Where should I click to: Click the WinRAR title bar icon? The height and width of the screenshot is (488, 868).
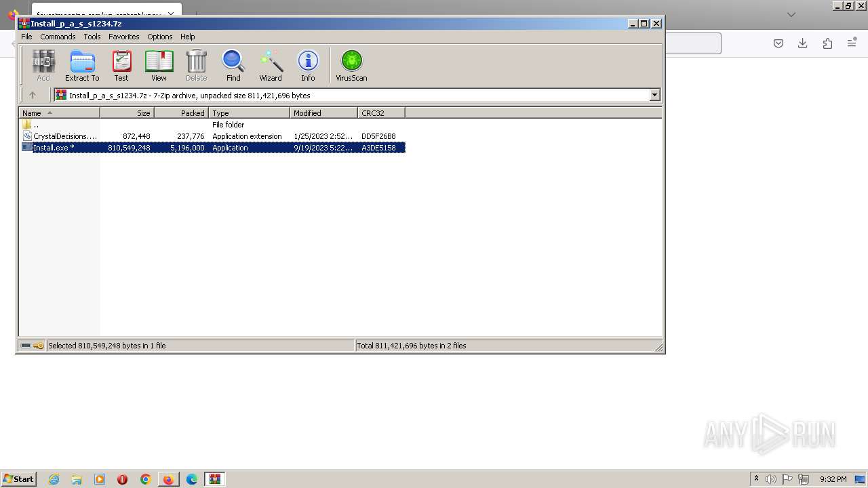(x=24, y=24)
